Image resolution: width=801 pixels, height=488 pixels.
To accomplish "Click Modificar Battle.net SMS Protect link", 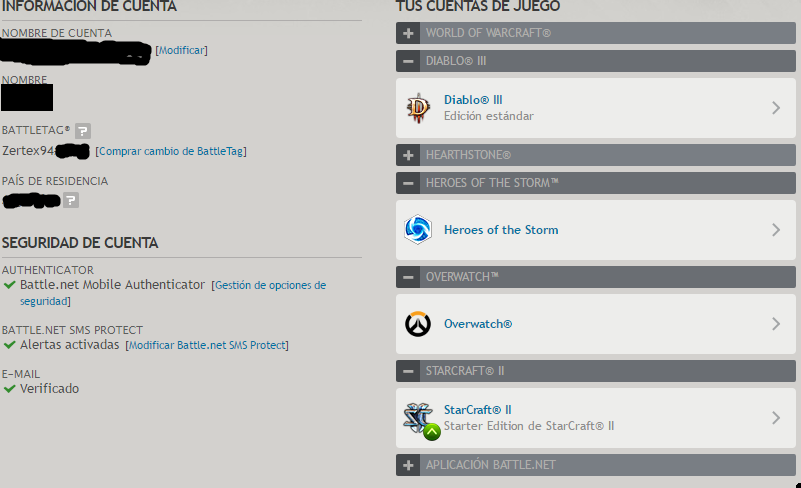I will (207, 345).
